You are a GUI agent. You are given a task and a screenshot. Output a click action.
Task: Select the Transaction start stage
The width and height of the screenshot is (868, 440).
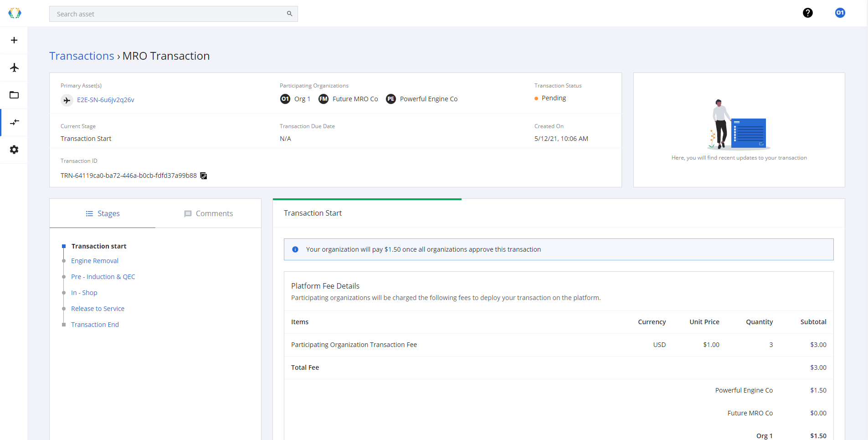click(x=99, y=246)
